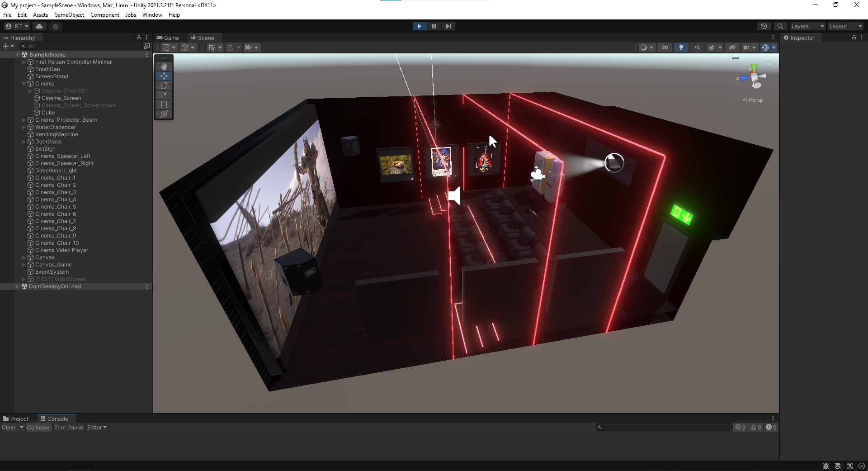Open the search tool in the main toolbar
The height and width of the screenshot is (471, 868).
pyautogui.click(x=780, y=26)
